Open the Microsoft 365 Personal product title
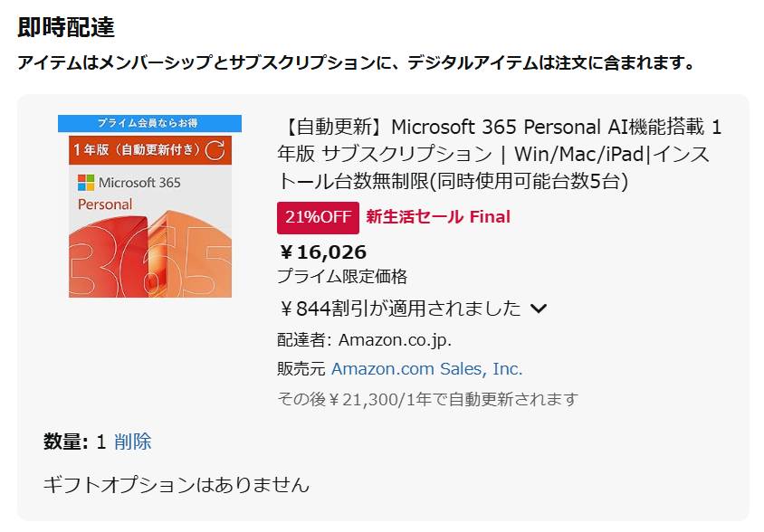This screenshot has height=532, width=764. 499,153
